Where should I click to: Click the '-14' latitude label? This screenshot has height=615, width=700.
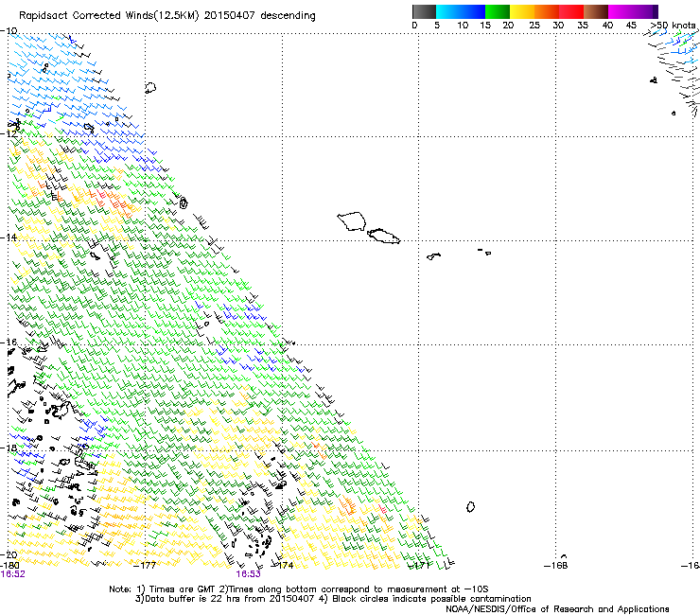[x=9, y=237]
